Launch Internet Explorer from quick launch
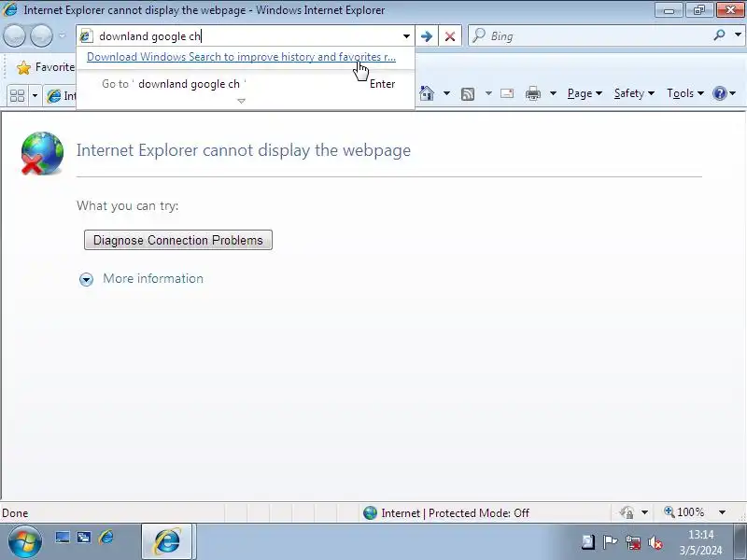Image resolution: width=747 pixels, height=560 pixels. [x=106, y=538]
